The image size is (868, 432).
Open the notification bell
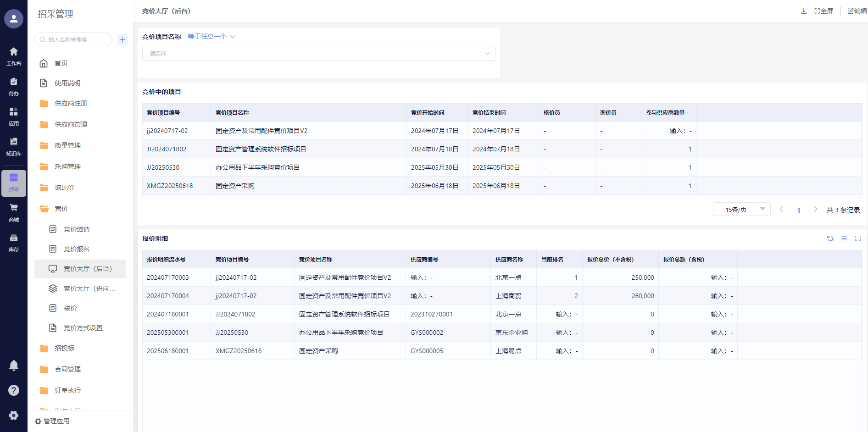[x=14, y=366]
